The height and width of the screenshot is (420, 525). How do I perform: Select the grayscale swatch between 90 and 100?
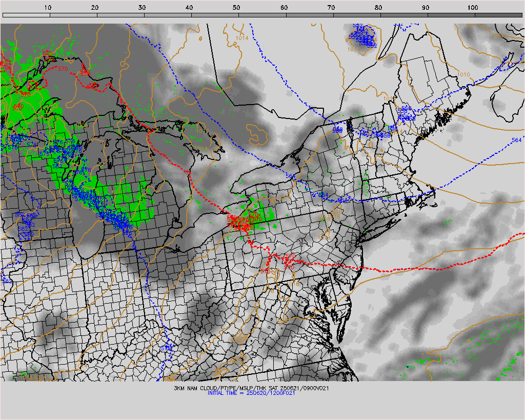coord(451,15)
